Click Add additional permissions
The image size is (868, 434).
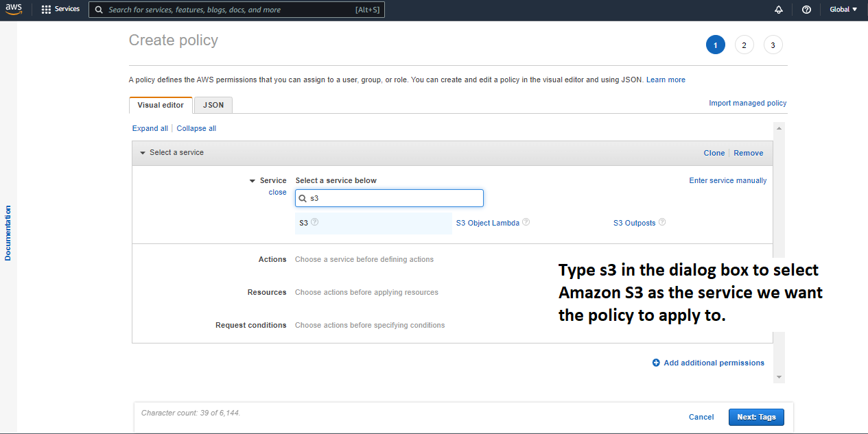pyautogui.click(x=714, y=363)
